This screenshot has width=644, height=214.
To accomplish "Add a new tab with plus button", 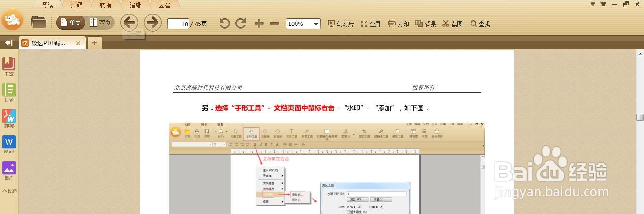I will click(x=94, y=43).
